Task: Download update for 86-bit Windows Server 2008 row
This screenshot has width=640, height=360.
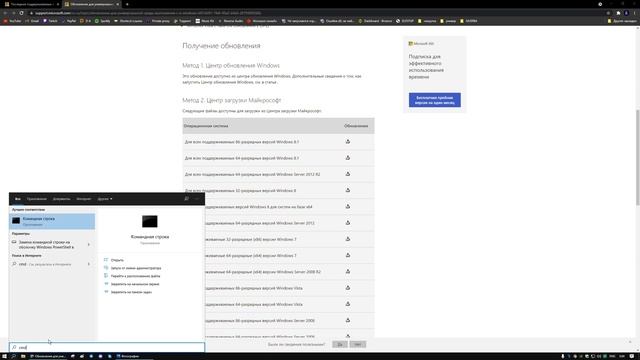Action: tap(348, 320)
